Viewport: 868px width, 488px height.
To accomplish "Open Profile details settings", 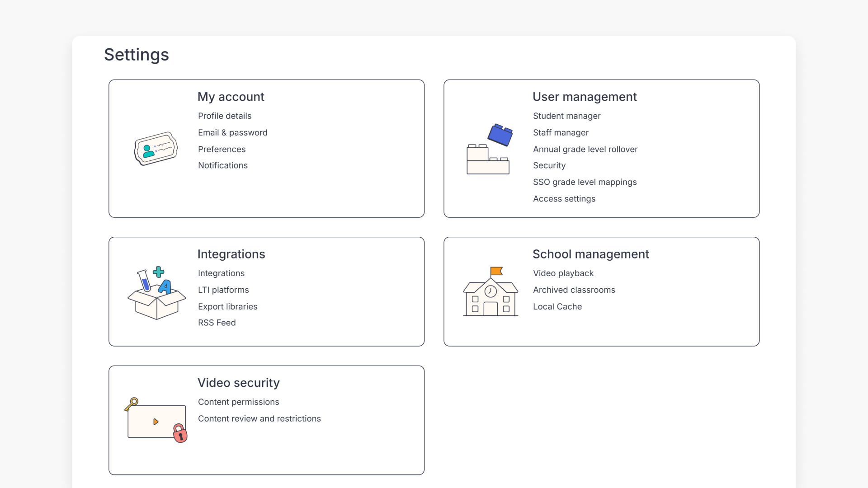I will (224, 116).
